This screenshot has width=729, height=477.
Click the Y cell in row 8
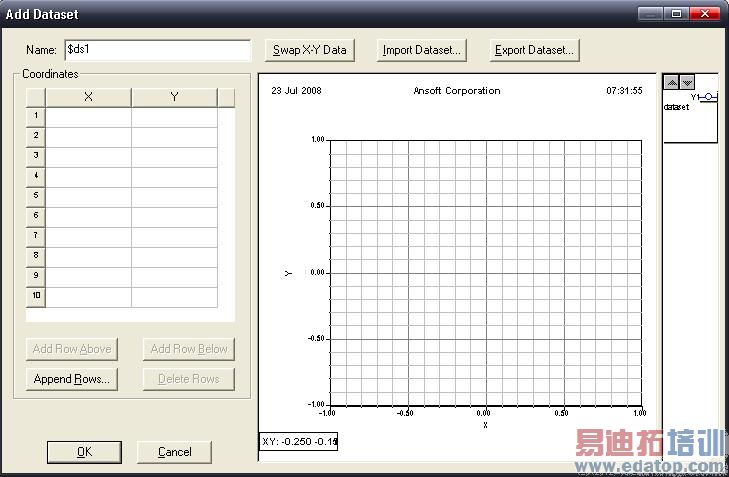pos(174,257)
